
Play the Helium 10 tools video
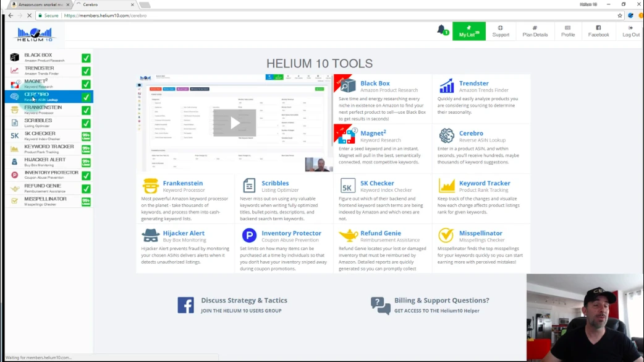pos(234,123)
